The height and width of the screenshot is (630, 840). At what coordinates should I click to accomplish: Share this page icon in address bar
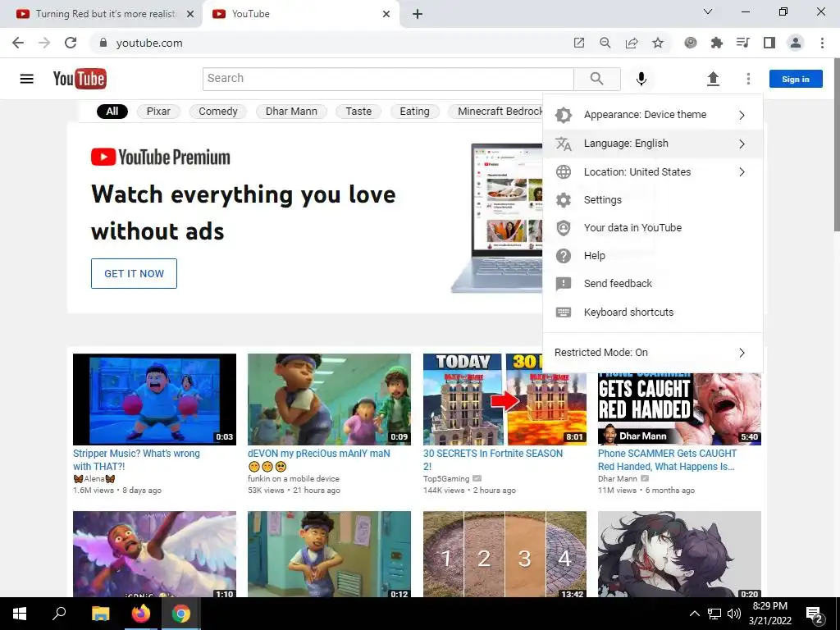click(x=632, y=43)
